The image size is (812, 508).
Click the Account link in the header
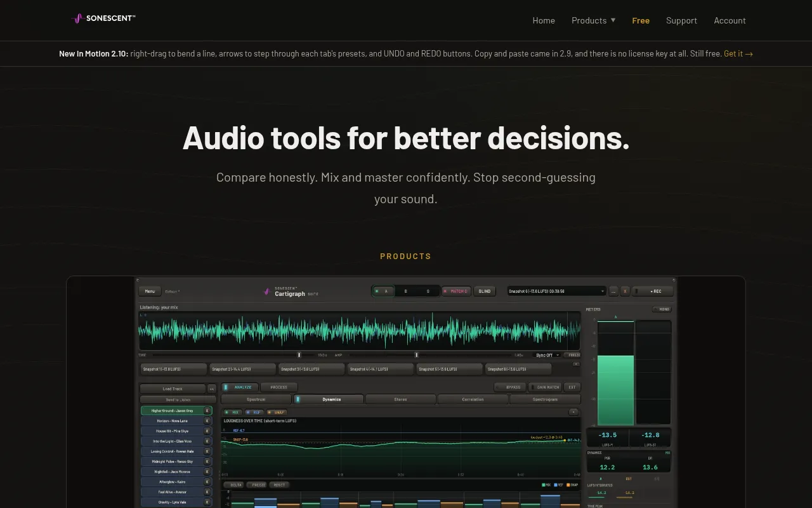point(730,20)
